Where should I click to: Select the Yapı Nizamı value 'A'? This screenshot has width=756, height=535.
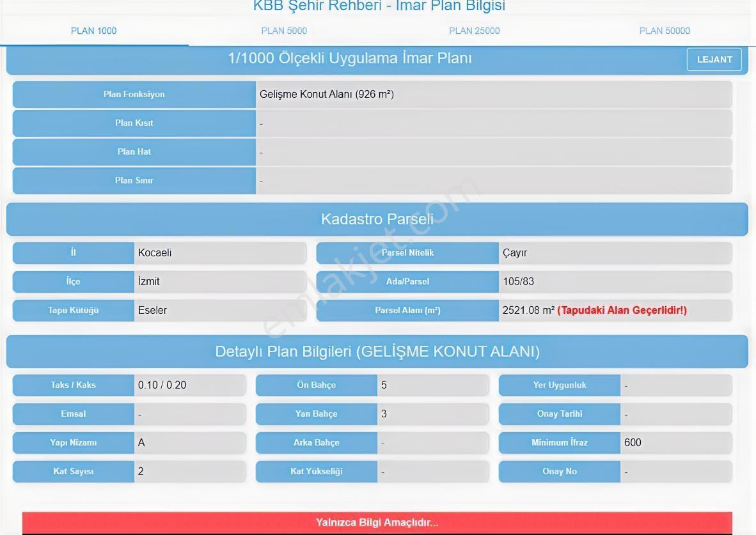(141, 442)
